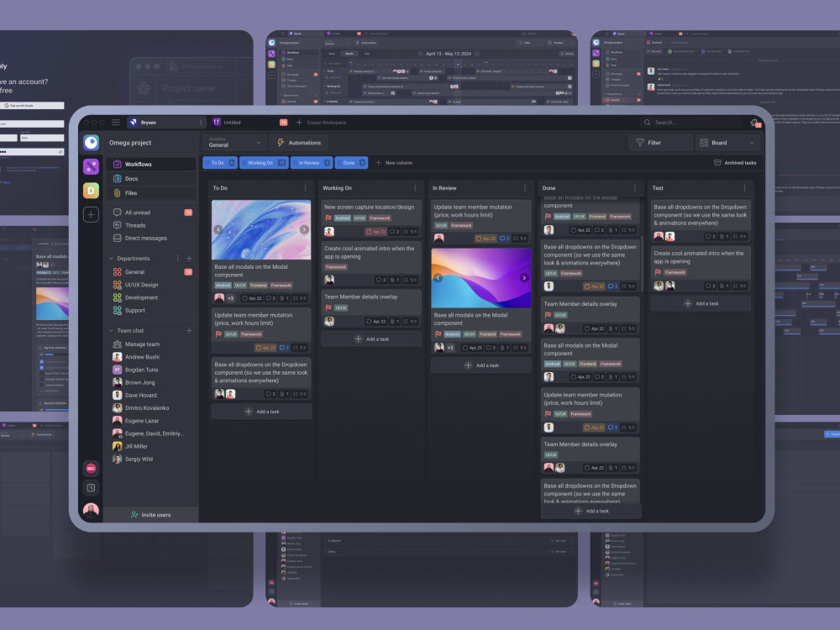This screenshot has width=840, height=630.
Task: Open the Departments section kebab menu
Action: (178, 258)
